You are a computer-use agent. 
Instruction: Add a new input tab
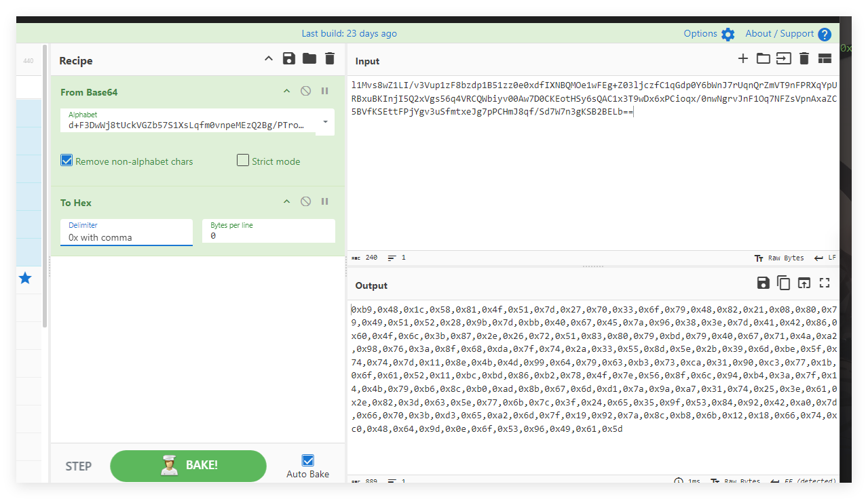743,58
